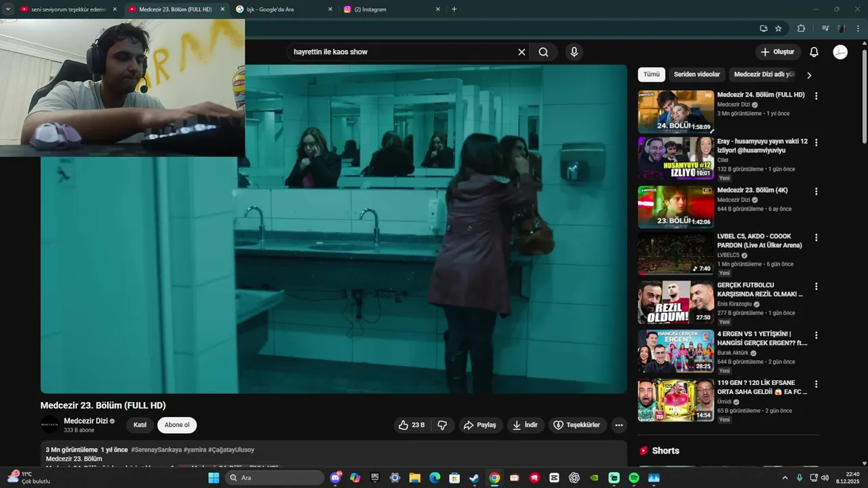Select the Seriden videolar chip

(697, 75)
